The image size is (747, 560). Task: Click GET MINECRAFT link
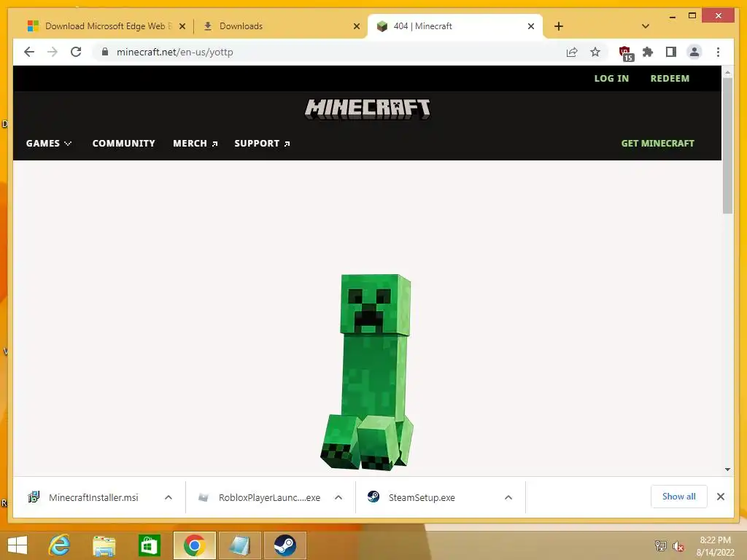[x=657, y=144]
